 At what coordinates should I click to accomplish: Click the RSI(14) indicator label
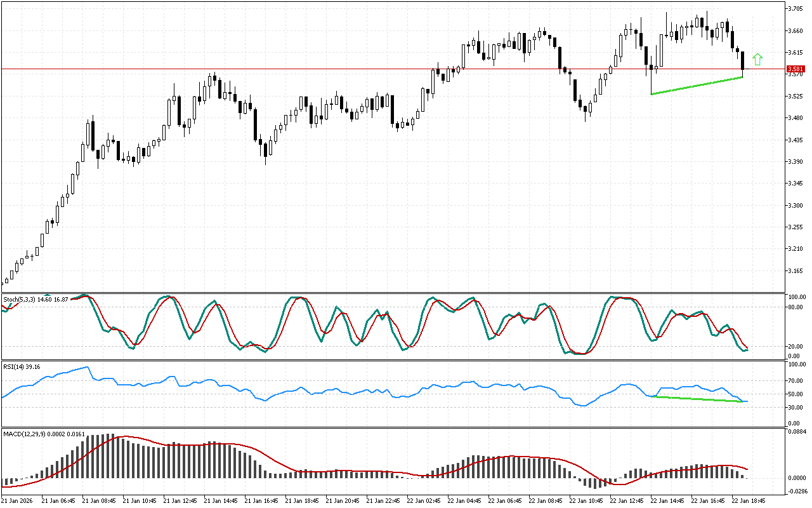coord(22,366)
